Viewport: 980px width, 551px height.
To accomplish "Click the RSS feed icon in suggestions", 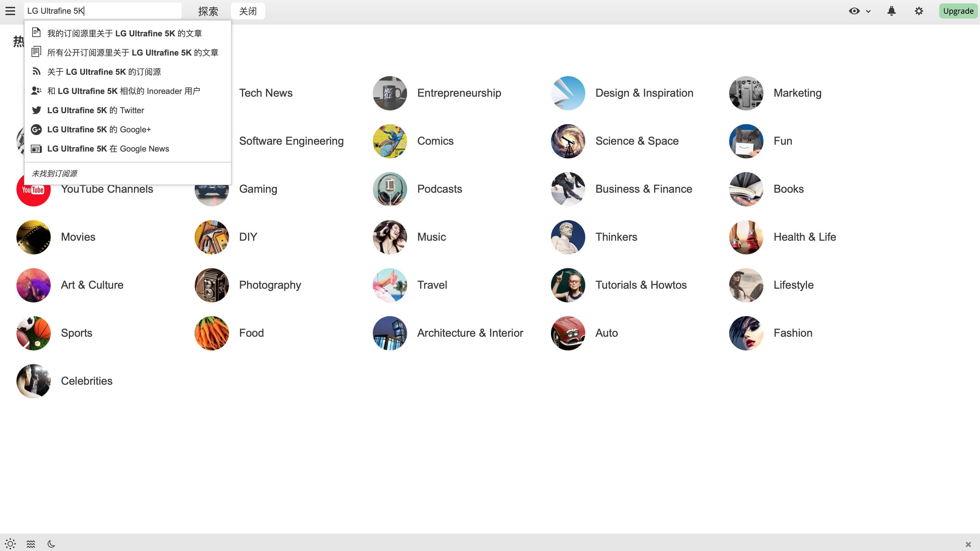I will [x=37, y=72].
